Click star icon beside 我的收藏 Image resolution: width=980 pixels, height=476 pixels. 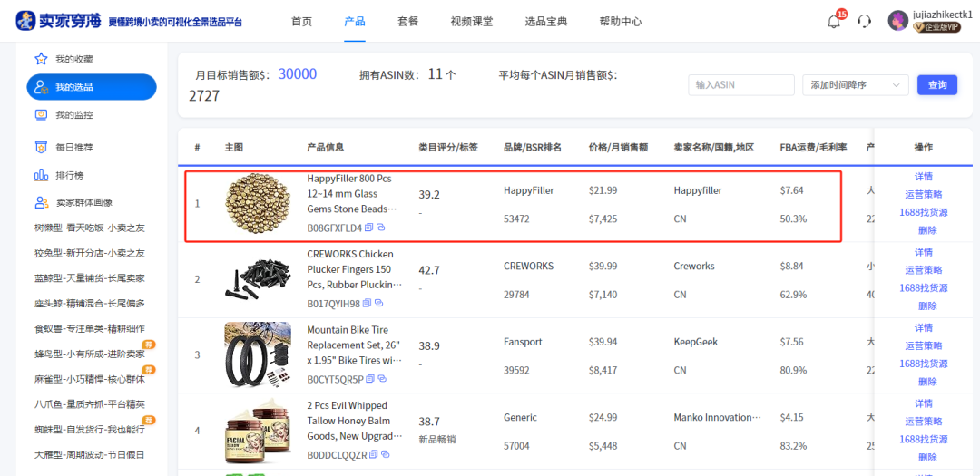41,59
